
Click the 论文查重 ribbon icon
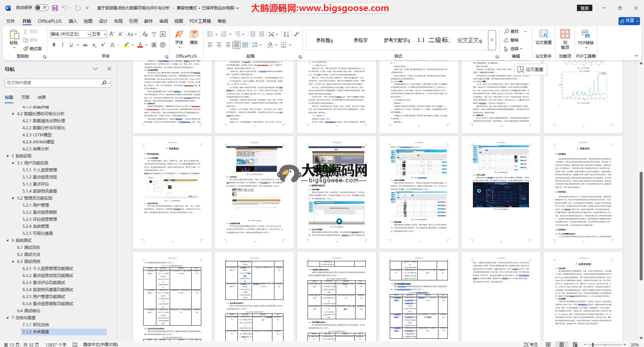543,38
